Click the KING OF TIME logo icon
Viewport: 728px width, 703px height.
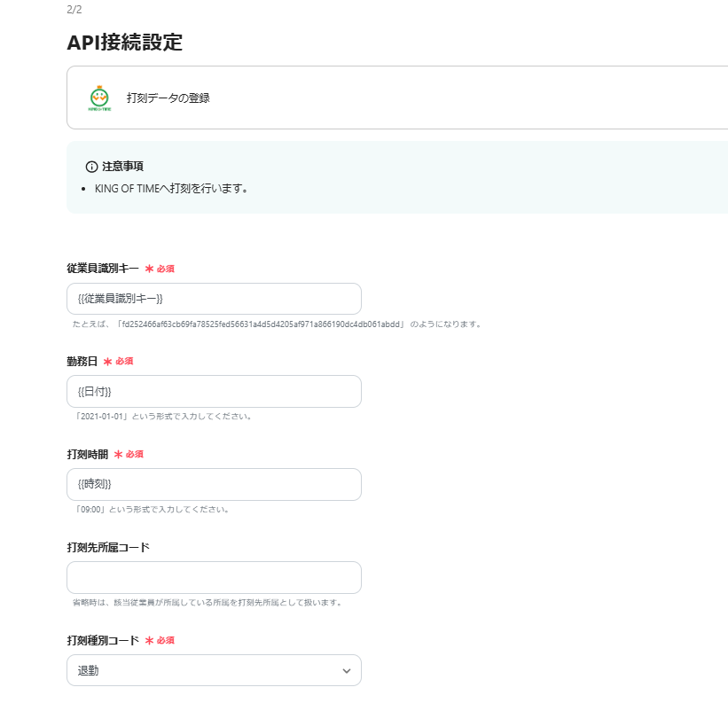99,98
